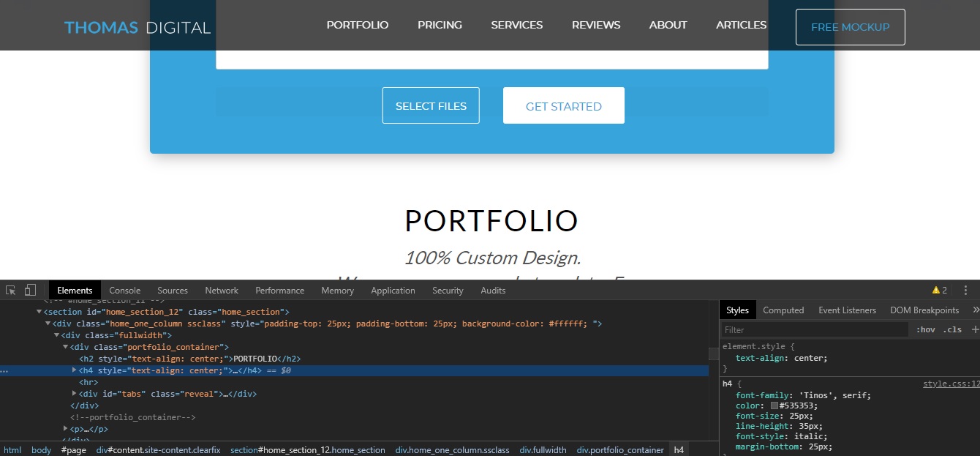Activate the inspect element picker icon
This screenshot has width=980, height=456.
11,291
